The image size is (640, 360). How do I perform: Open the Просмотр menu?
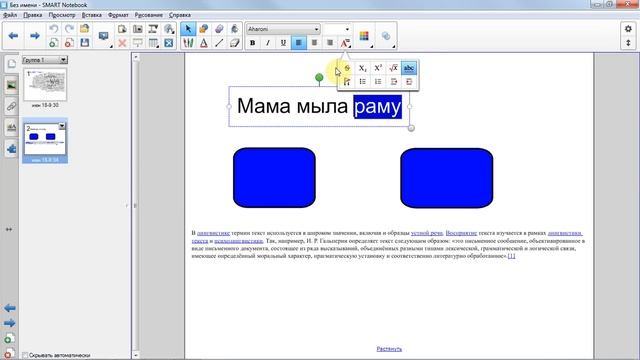(62, 15)
